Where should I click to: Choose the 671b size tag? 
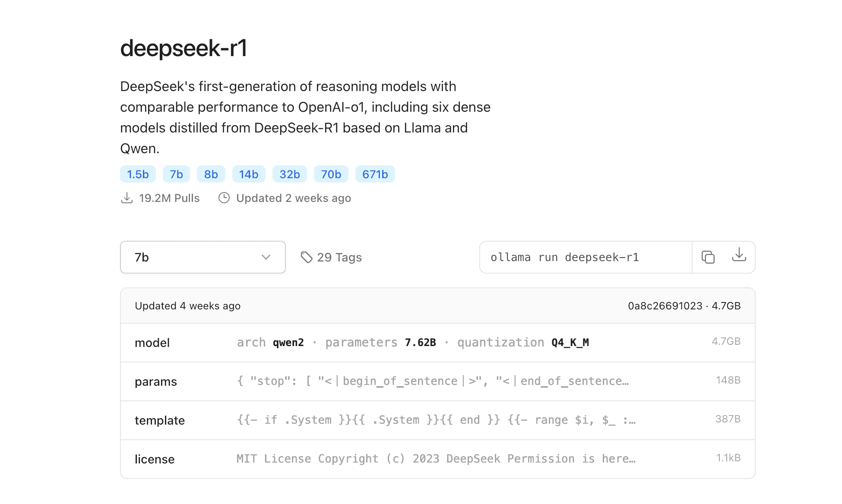(x=375, y=174)
